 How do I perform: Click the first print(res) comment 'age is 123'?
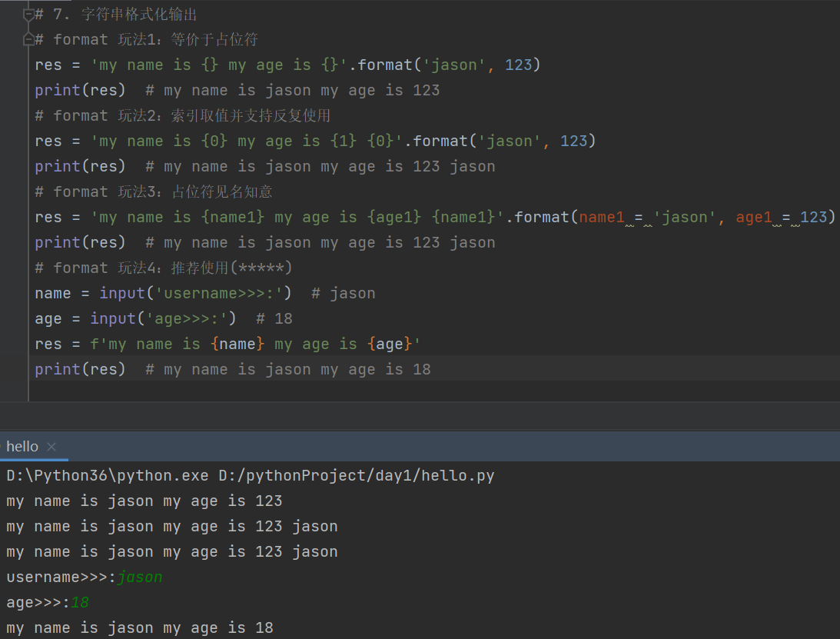pos(293,90)
